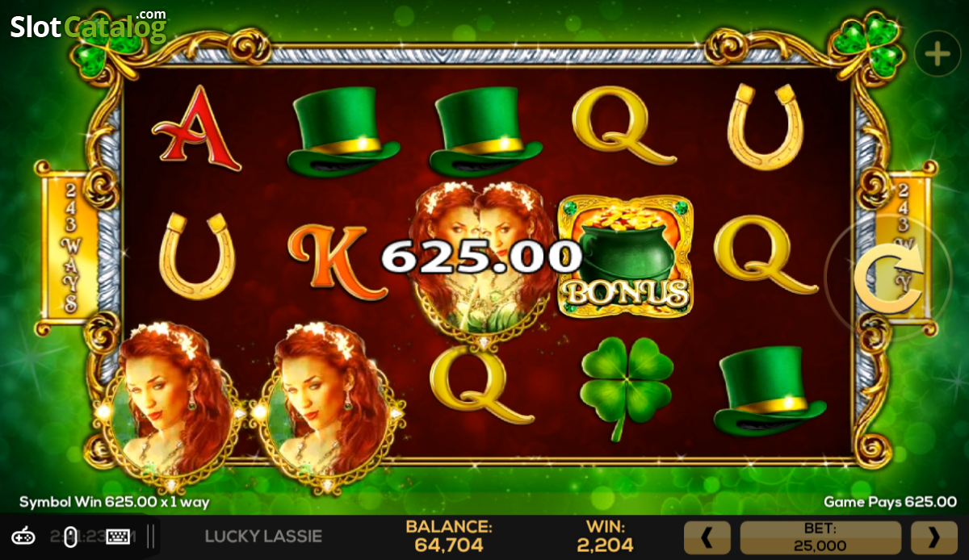Click the left 243 WAYS banner
This screenshot has width=969, height=560.
tap(69, 246)
